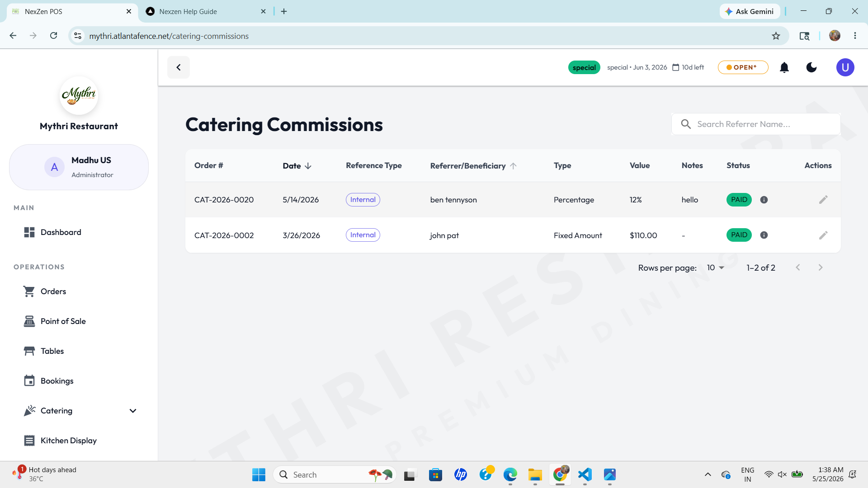Click order number CAT-2026-0020
Image resolution: width=868 pixels, height=488 pixels.
coord(224,200)
